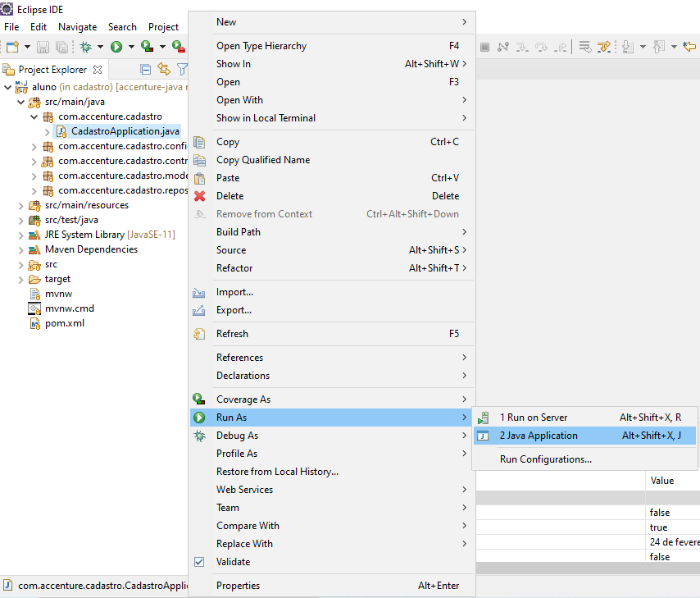
Task: Open the Coverage toolbar dropdown arrow
Action: point(162,47)
